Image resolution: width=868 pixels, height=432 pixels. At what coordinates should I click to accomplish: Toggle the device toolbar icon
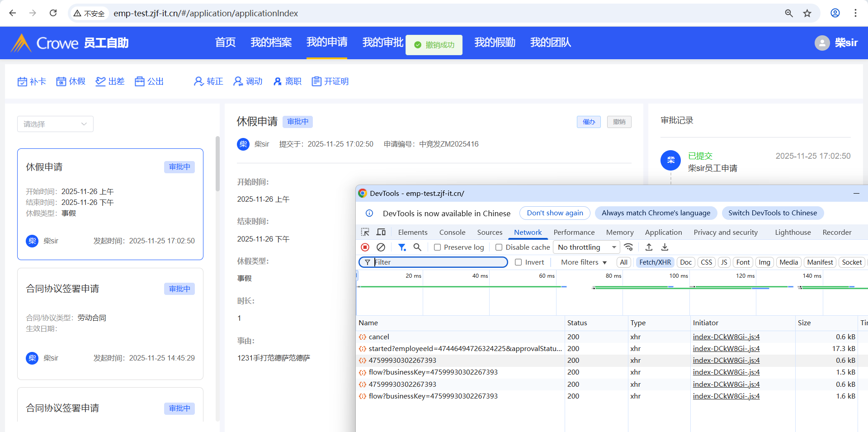pyautogui.click(x=381, y=232)
